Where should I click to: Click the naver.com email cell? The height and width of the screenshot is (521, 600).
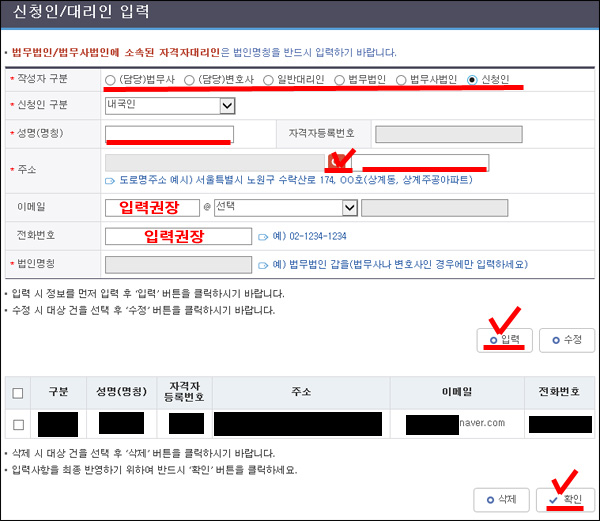[457, 424]
